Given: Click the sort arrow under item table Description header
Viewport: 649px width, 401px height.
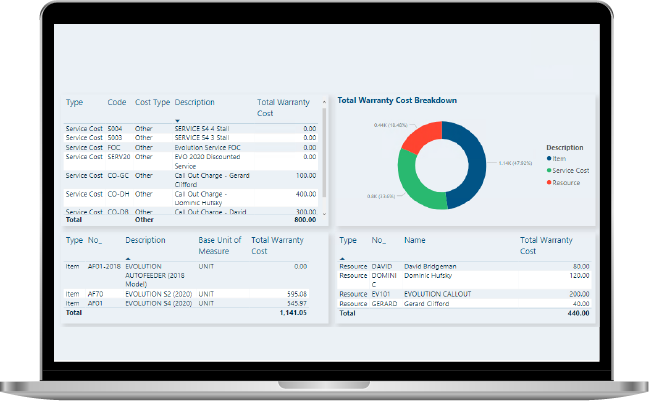Looking at the screenshot, I should coord(128,259).
